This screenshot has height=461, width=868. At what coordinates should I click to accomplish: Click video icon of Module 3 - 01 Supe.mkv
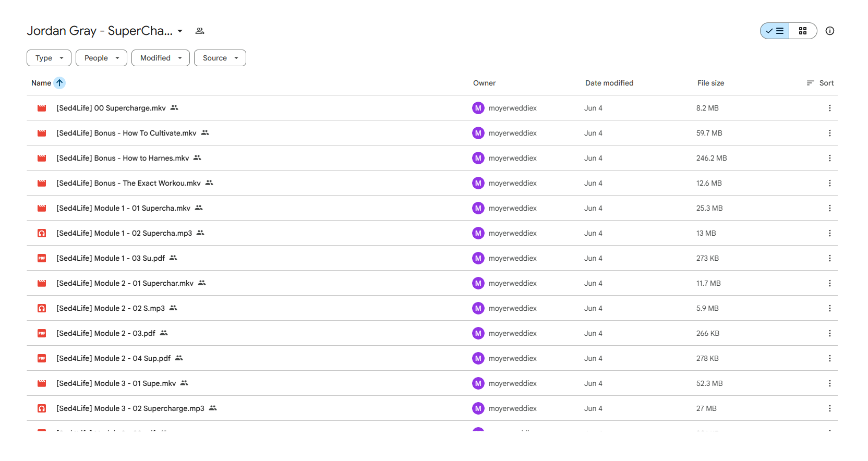point(42,383)
